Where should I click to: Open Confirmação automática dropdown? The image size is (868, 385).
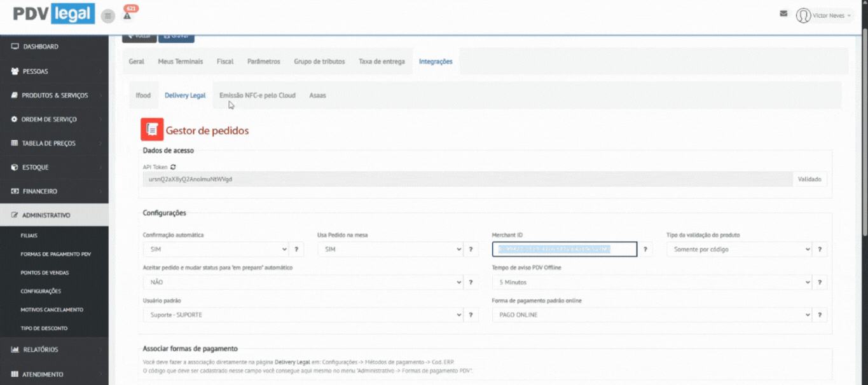pyautogui.click(x=216, y=250)
